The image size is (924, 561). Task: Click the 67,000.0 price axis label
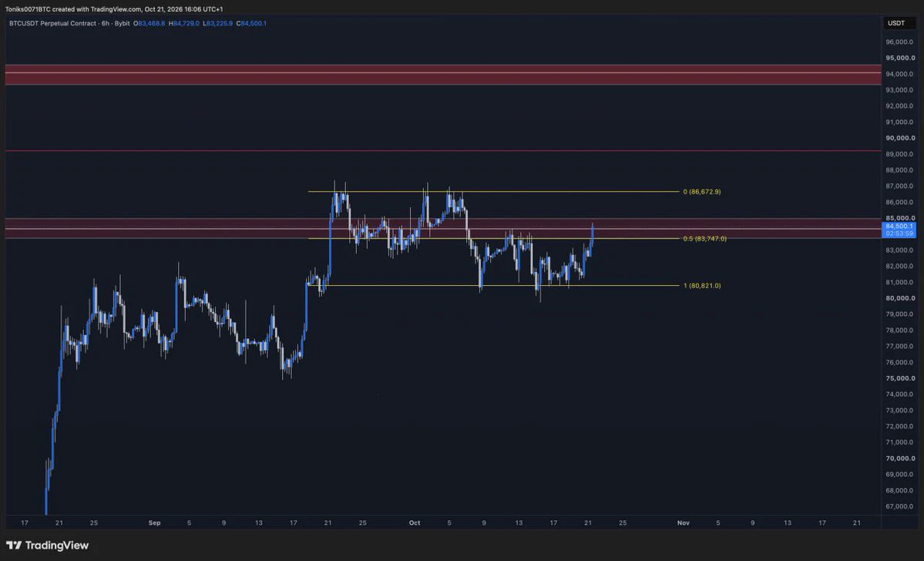900,506
